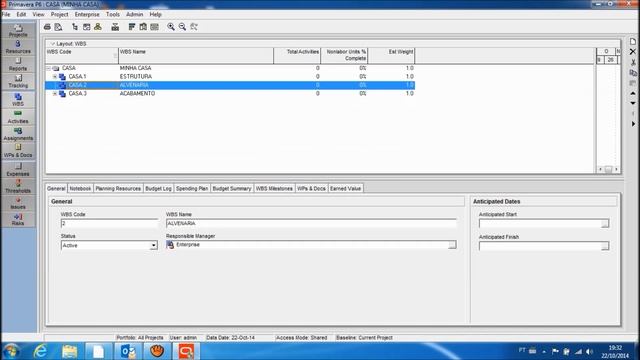
Task: Open the Expenses view in sidebar
Action: (18, 169)
